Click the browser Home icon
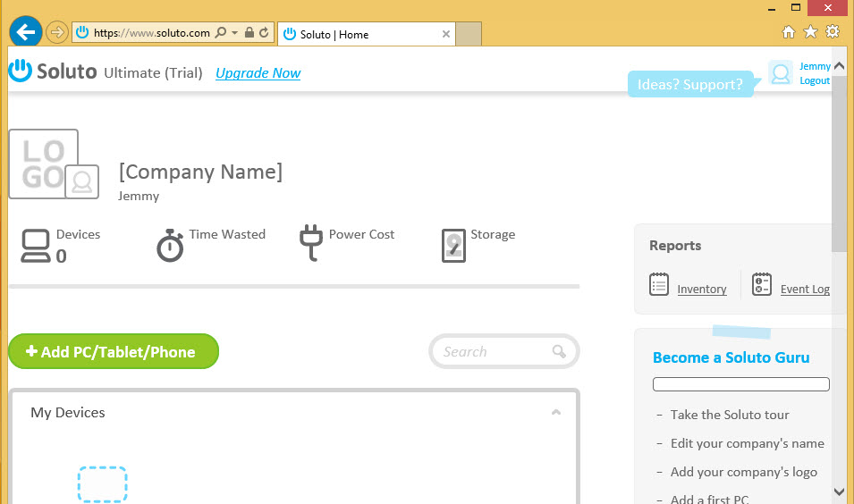Screen dimensions: 854x504 coord(788,32)
